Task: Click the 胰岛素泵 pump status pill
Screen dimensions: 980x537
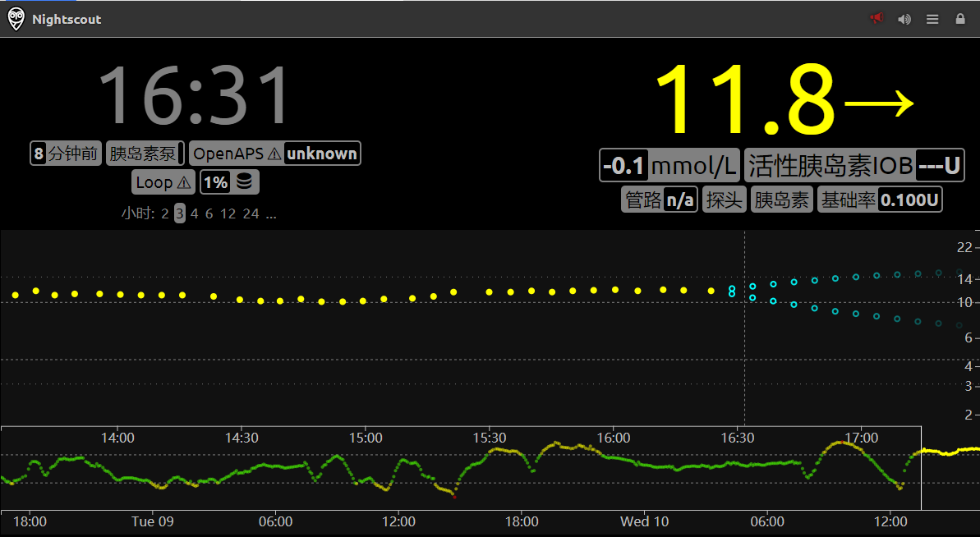Action: [x=145, y=153]
